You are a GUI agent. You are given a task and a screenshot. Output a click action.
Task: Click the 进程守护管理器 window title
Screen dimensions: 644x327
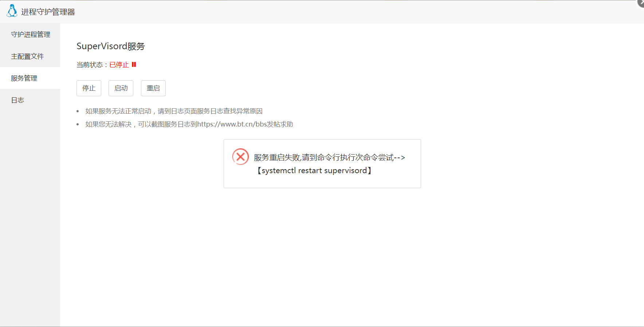pyautogui.click(x=48, y=12)
